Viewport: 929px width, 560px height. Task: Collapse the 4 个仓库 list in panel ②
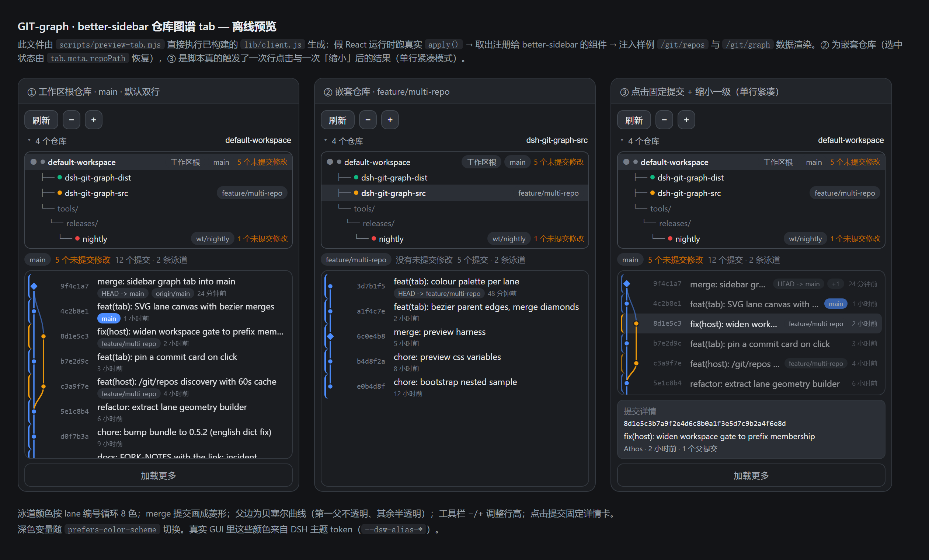click(x=343, y=141)
